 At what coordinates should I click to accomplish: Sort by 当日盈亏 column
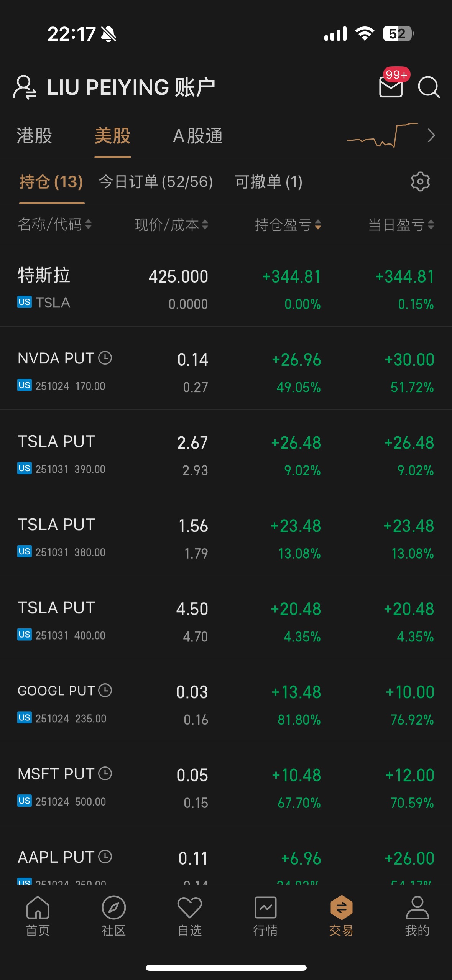[401, 224]
